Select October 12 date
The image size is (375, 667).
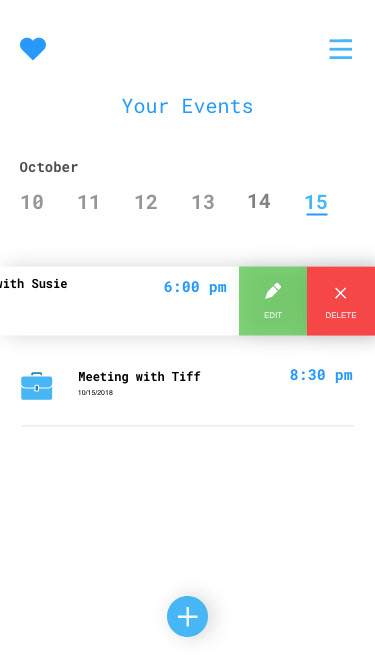tap(146, 202)
